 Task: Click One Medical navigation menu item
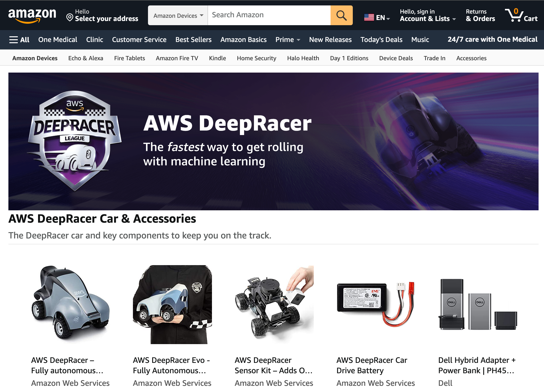pos(58,39)
